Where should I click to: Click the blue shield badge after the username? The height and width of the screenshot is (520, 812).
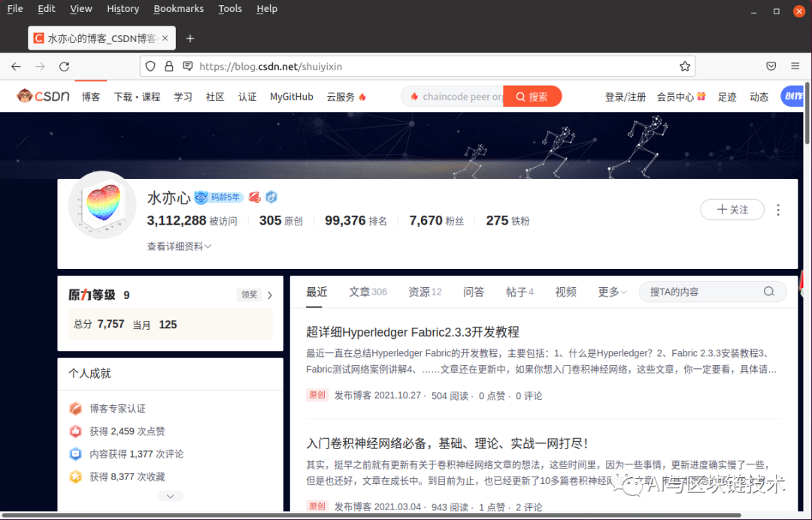tap(271, 197)
